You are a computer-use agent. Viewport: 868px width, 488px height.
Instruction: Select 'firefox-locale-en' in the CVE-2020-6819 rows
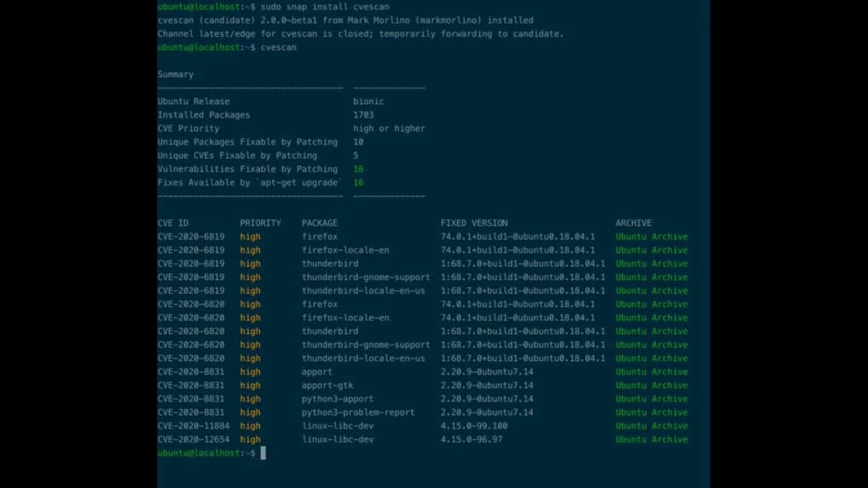point(346,250)
